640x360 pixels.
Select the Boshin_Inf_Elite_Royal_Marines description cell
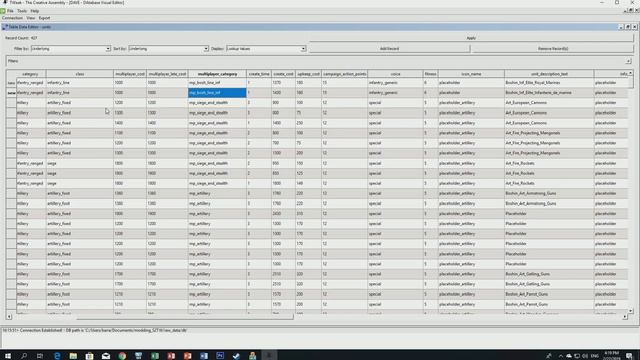(x=549, y=82)
